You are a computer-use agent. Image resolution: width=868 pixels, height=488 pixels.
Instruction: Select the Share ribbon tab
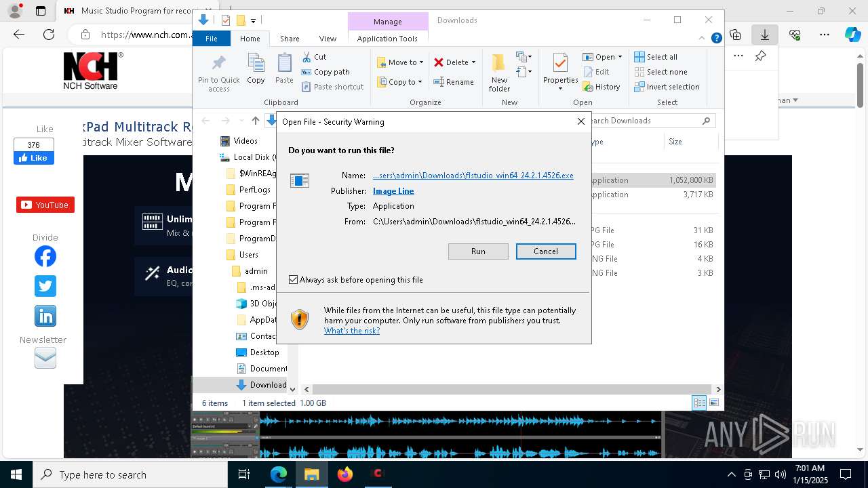290,39
